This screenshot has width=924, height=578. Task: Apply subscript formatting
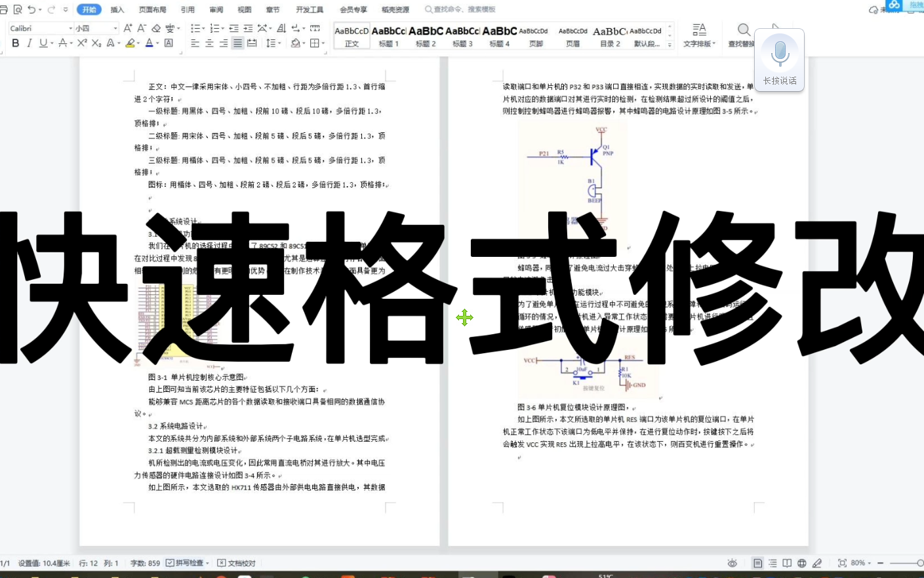point(95,43)
